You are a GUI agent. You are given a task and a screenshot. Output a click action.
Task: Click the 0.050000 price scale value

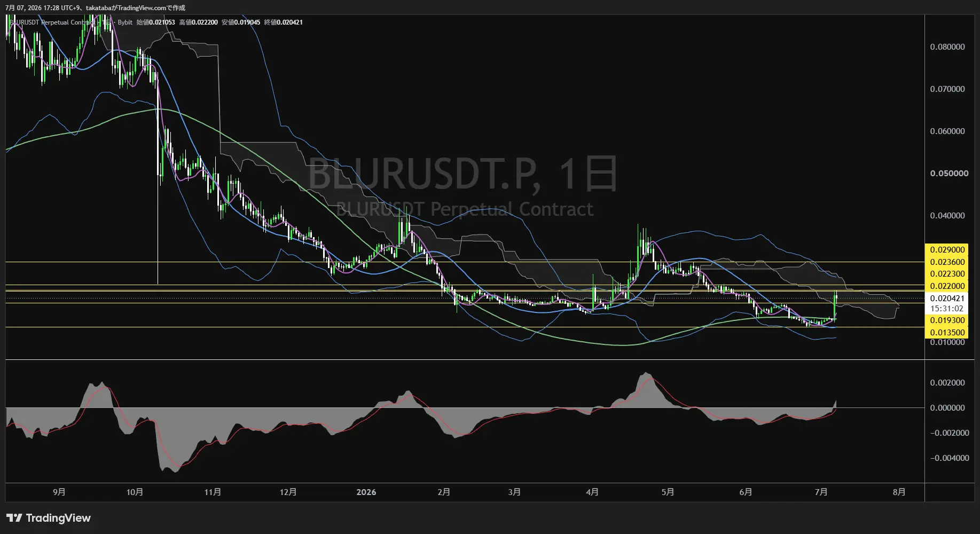[949, 174]
